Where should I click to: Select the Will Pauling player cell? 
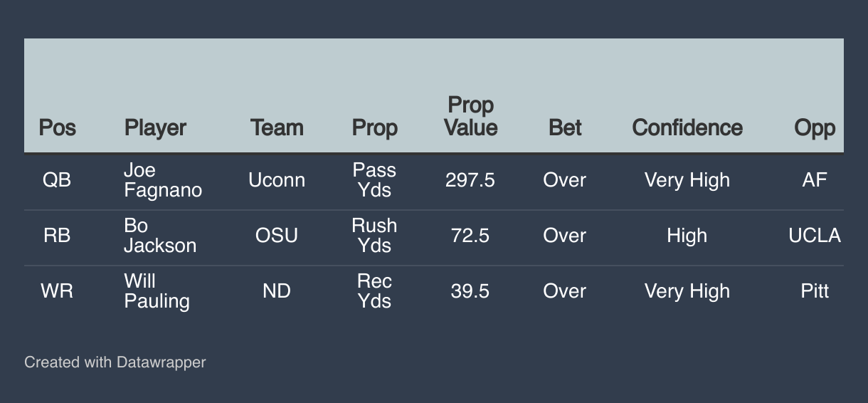pyautogui.click(x=157, y=291)
